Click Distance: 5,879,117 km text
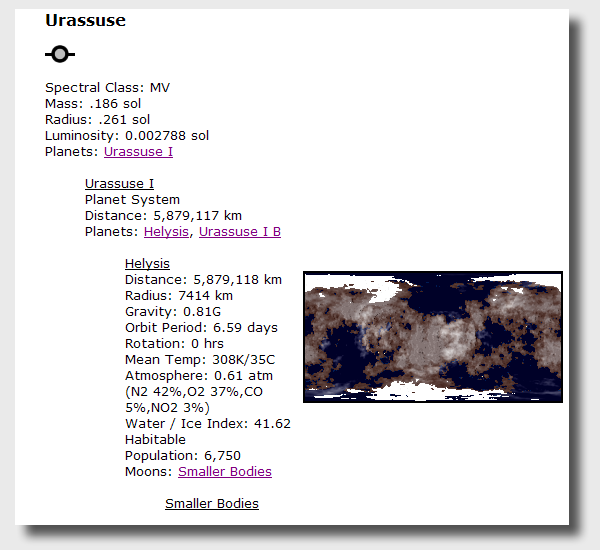The height and width of the screenshot is (550, 600). [x=163, y=216]
